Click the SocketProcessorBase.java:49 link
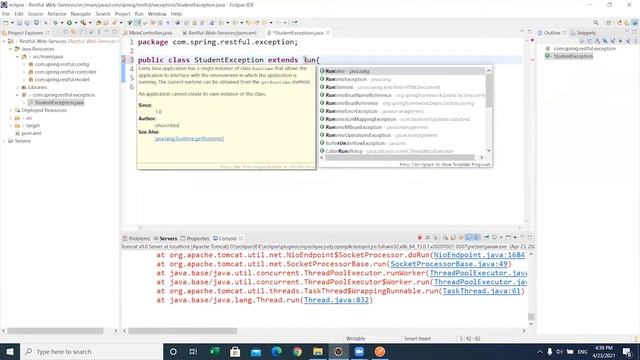This screenshot has height=360, width=640. [x=449, y=264]
